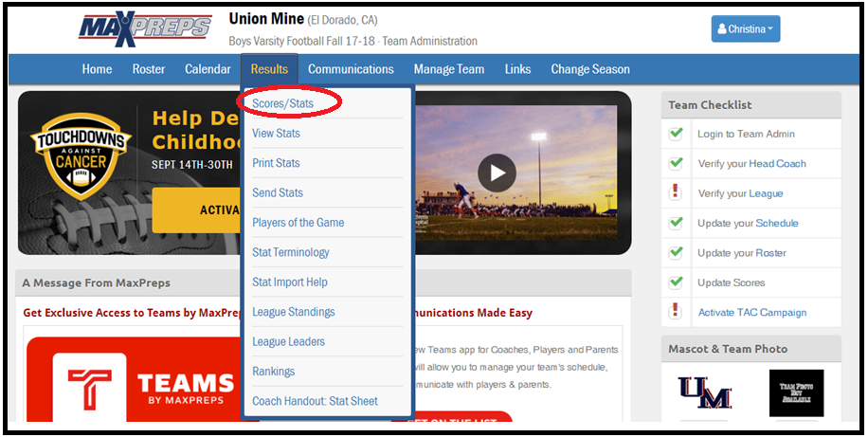Click the UM mascot image
This screenshot has width=868, height=437.
pyautogui.click(x=704, y=391)
